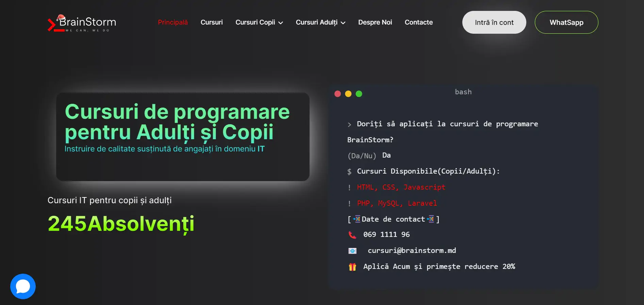644x305 pixels.
Task: Click the Cursuri de programare headline
Action: click(177, 122)
